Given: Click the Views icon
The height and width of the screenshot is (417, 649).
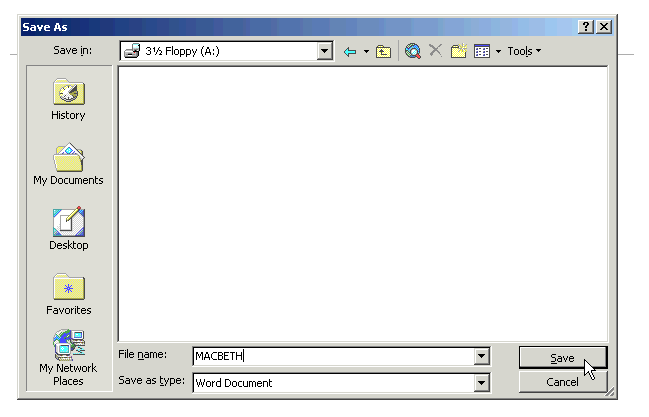Looking at the screenshot, I should 482,51.
